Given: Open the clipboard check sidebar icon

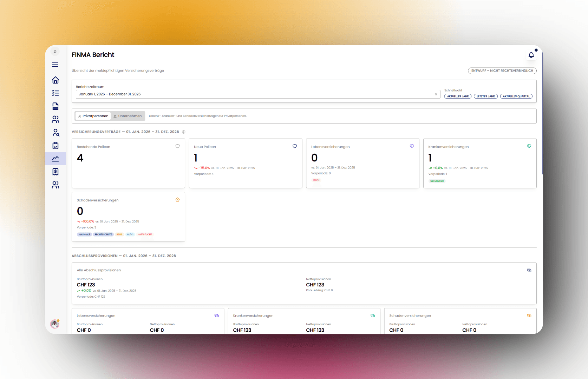Looking at the screenshot, I should pyautogui.click(x=55, y=145).
